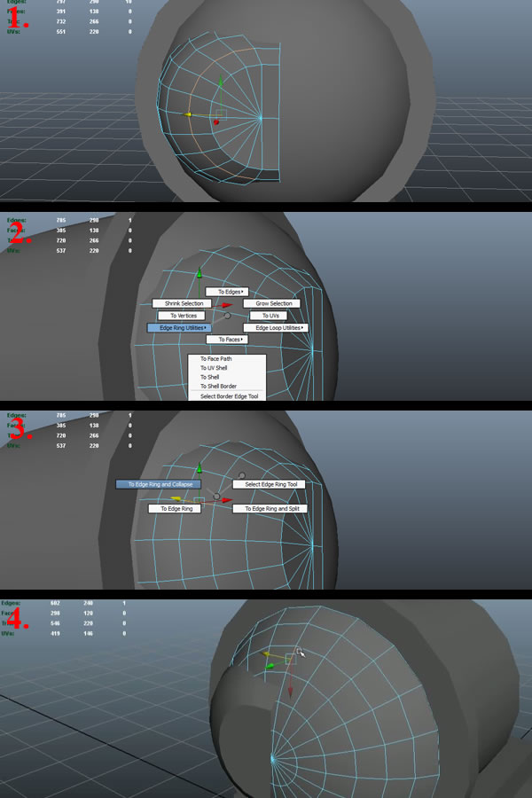Image resolution: width=532 pixels, height=798 pixels.
Task: Choose To UV Shell menu entry
Action: [x=215, y=368]
